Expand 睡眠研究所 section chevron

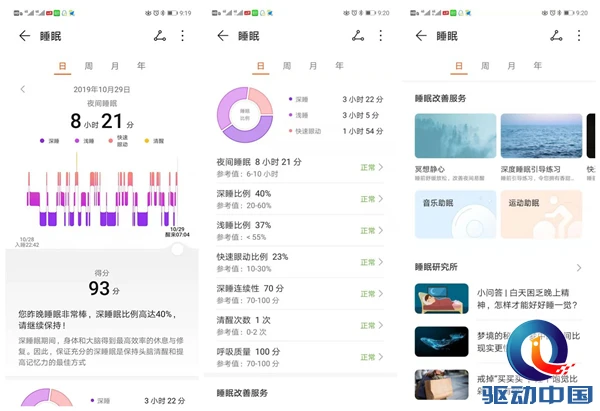579,268
